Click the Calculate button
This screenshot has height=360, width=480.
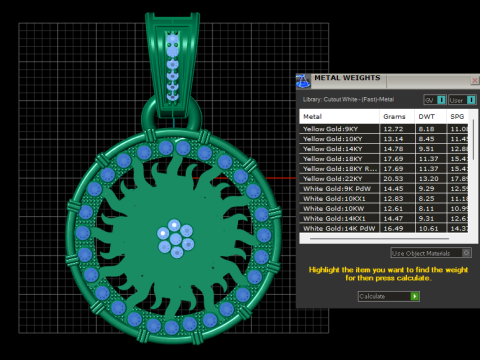coord(389,296)
